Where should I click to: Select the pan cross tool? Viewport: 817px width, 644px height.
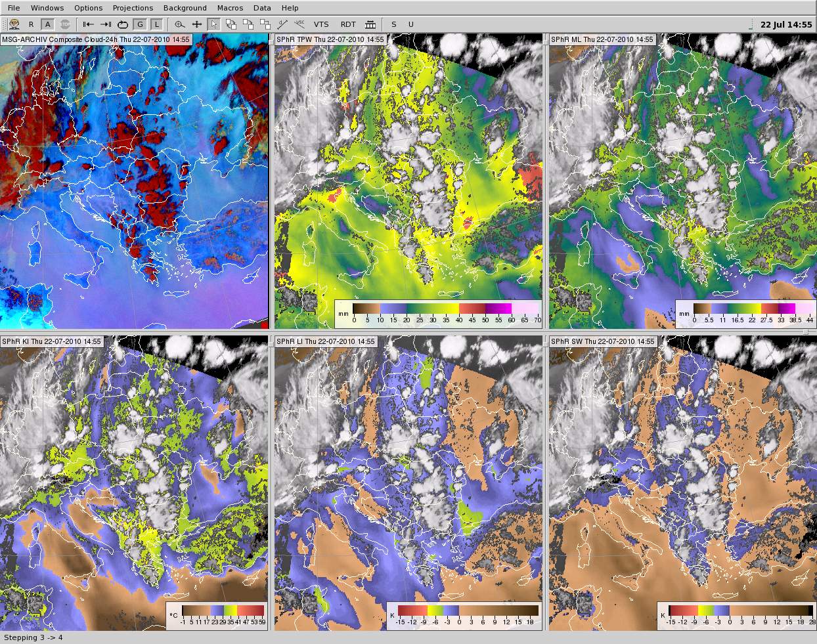coord(197,24)
